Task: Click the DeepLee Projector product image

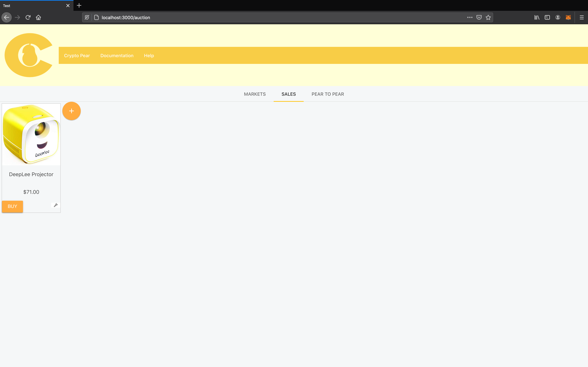Action: coord(31,135)
